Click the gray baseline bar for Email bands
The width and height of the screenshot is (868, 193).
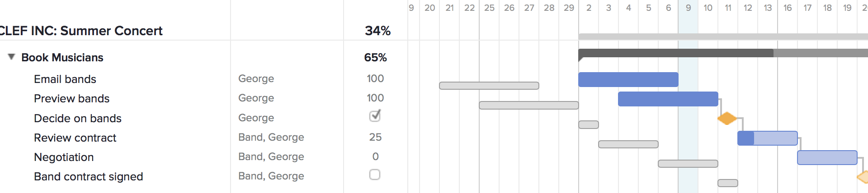click(x=489, y=86)
